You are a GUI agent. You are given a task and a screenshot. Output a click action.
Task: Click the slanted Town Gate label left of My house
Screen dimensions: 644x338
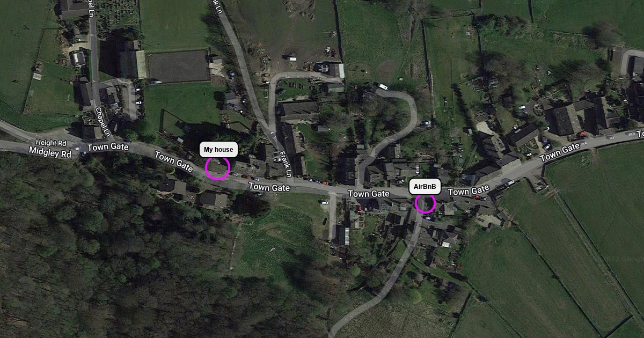pos(173,162)
